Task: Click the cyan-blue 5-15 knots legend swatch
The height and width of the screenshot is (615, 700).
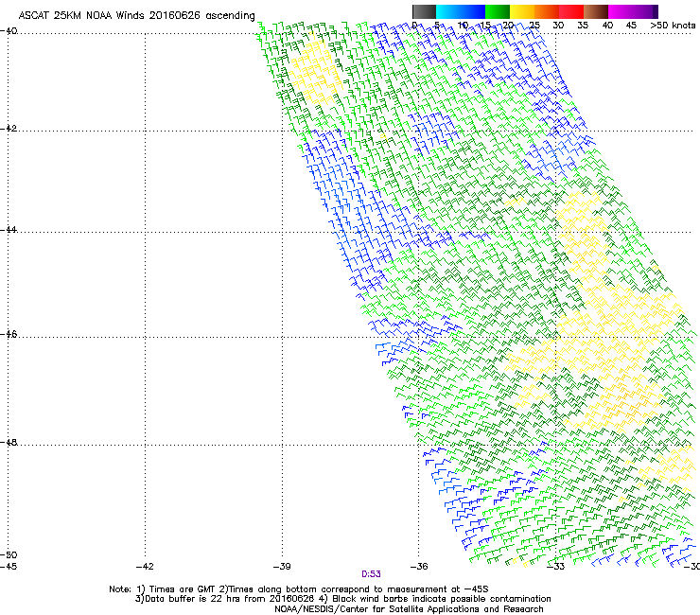Action: click(461, 11)
